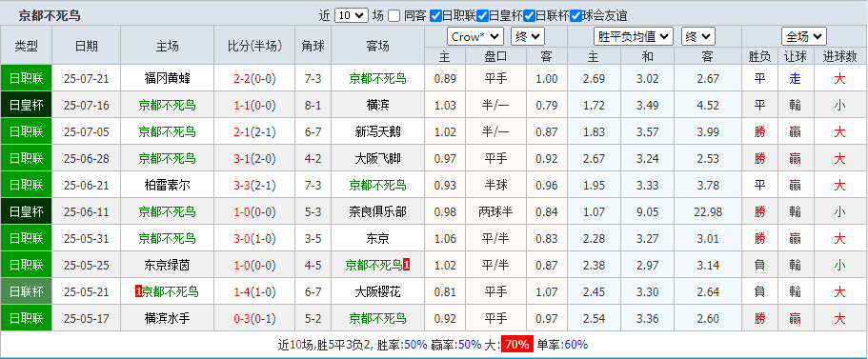
Task: Click the corner count 8-1
Action: [313, 105]
